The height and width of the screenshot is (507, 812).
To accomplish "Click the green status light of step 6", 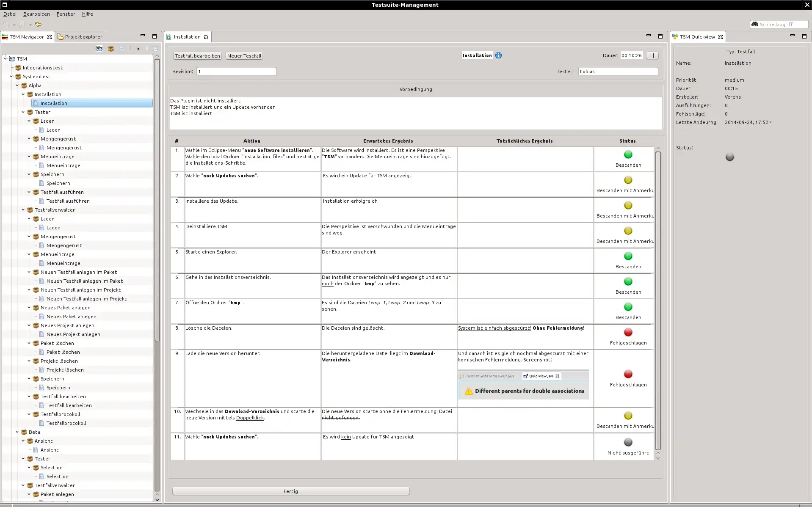I will 628,281.
